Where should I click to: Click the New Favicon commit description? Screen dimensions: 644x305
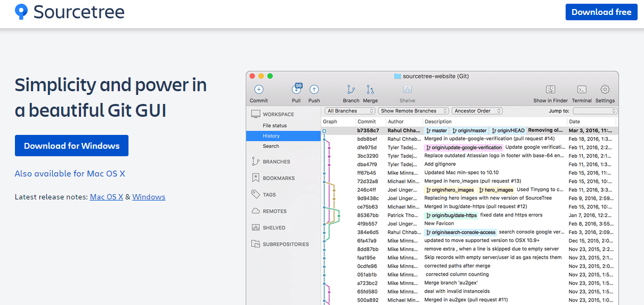pyautogui.click(x=439, y=223)
